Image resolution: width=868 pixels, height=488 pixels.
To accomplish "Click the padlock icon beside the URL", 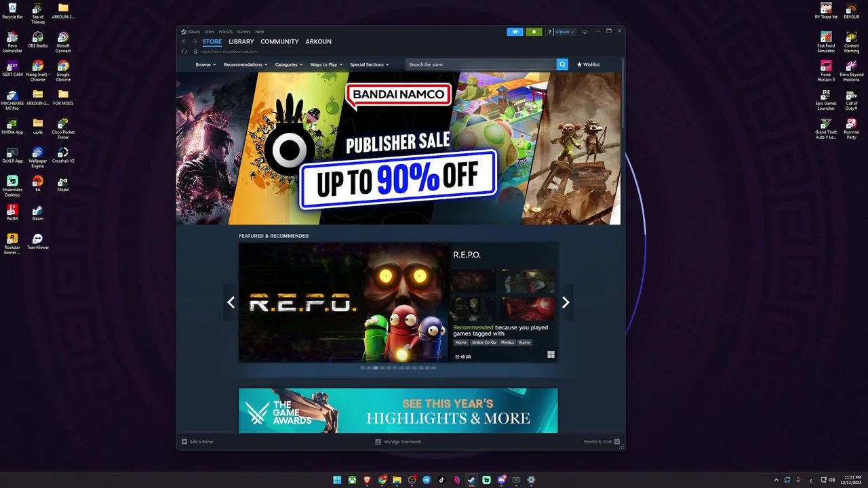I will pos(195,52).
